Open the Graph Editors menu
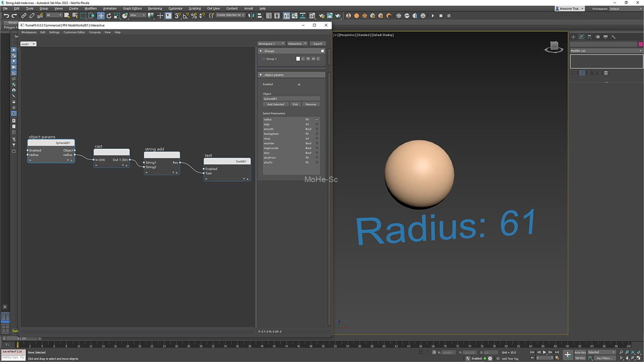Viewport: 644px width, 362px height. (x=132, y=8)
